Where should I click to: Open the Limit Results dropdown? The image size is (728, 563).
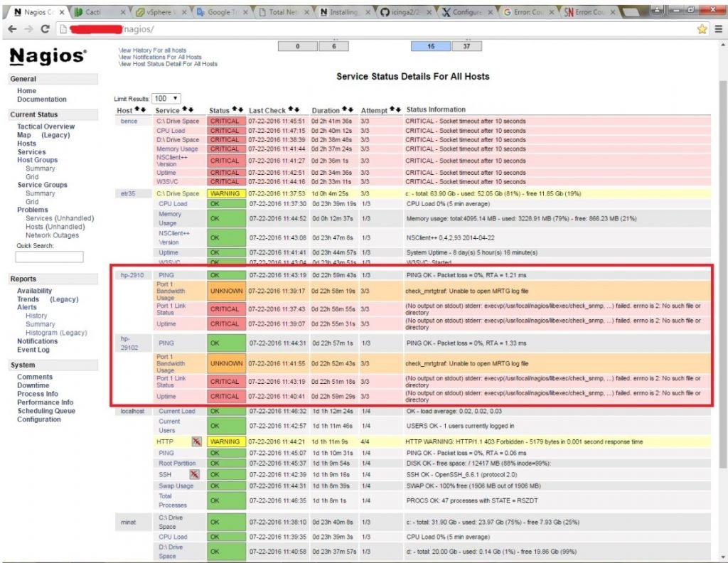pyautogui.click(x=167, y=98)
